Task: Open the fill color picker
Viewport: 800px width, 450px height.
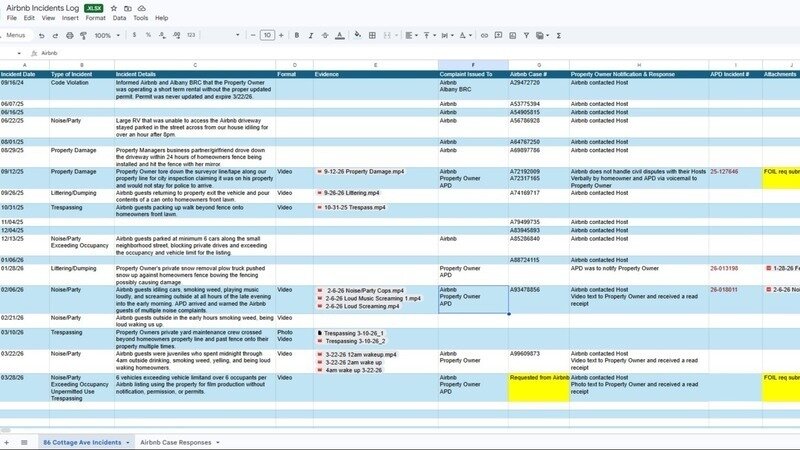Action: [x=358, y=35]
